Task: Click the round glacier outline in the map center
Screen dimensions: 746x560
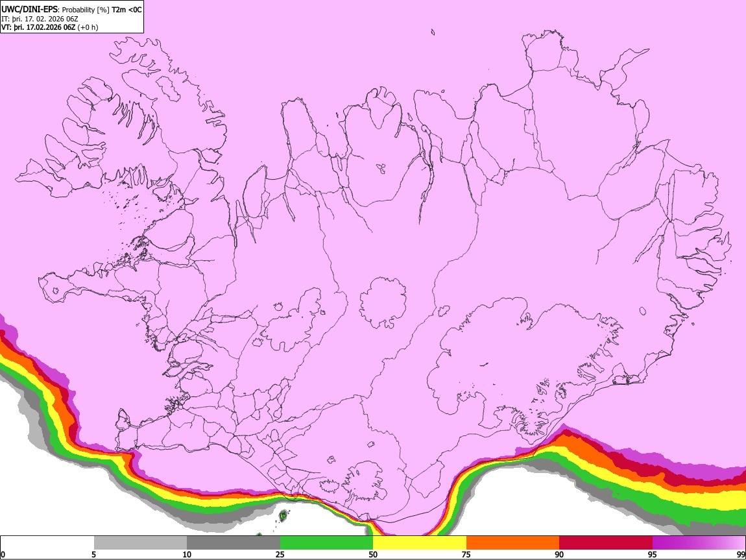Action: 383,302
